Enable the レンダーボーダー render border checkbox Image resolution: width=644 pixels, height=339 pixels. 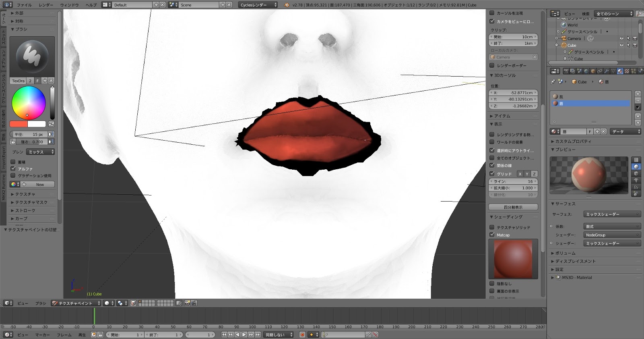pos(492,65)
